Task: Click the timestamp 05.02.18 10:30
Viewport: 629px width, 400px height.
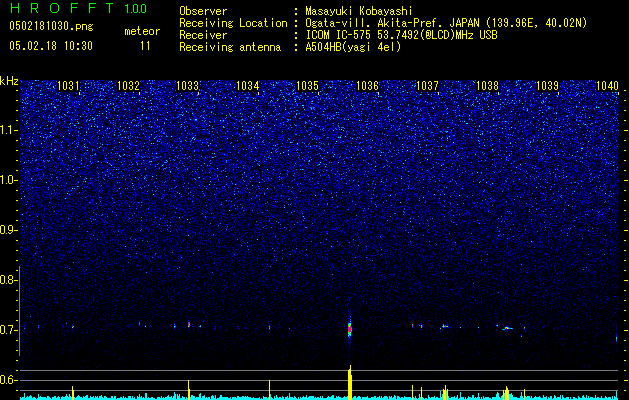Action: [x=51, y=46]
